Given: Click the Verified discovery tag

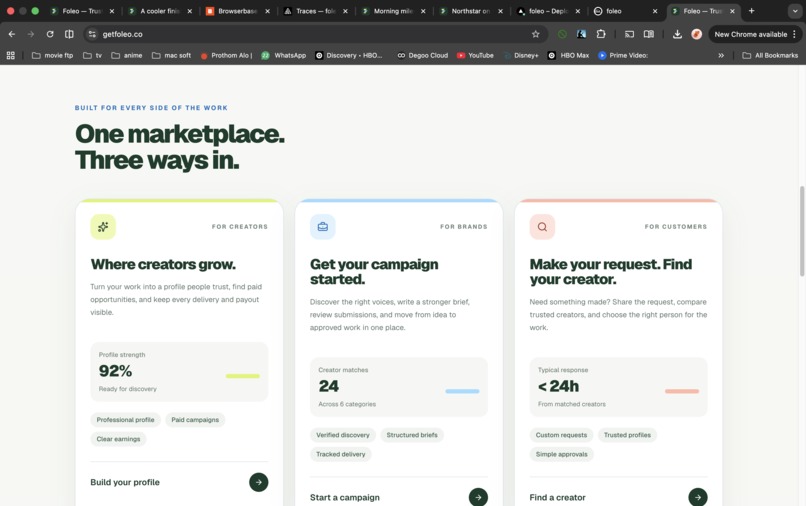Looking at the screenshot, I should tap(343, 435).
